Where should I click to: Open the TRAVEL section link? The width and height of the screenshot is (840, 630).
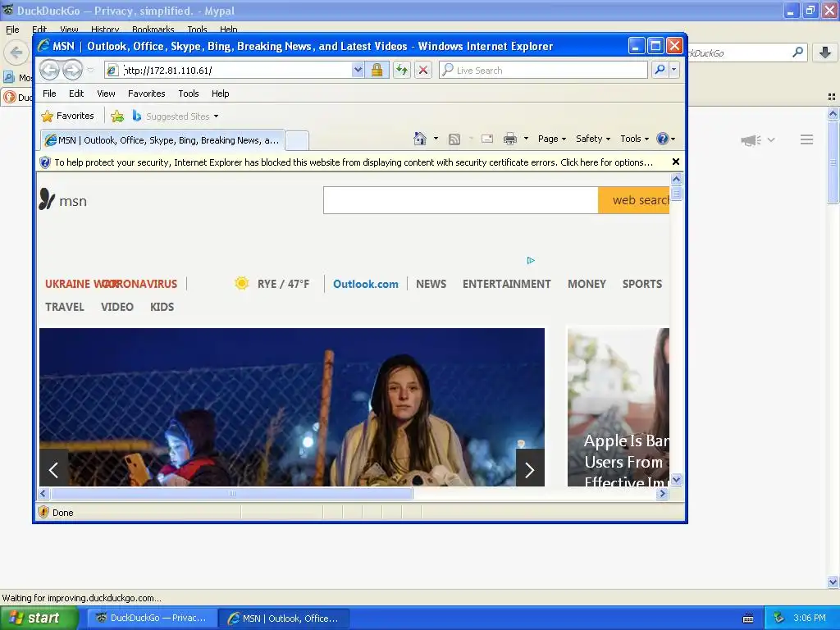[x=65, y=307]
